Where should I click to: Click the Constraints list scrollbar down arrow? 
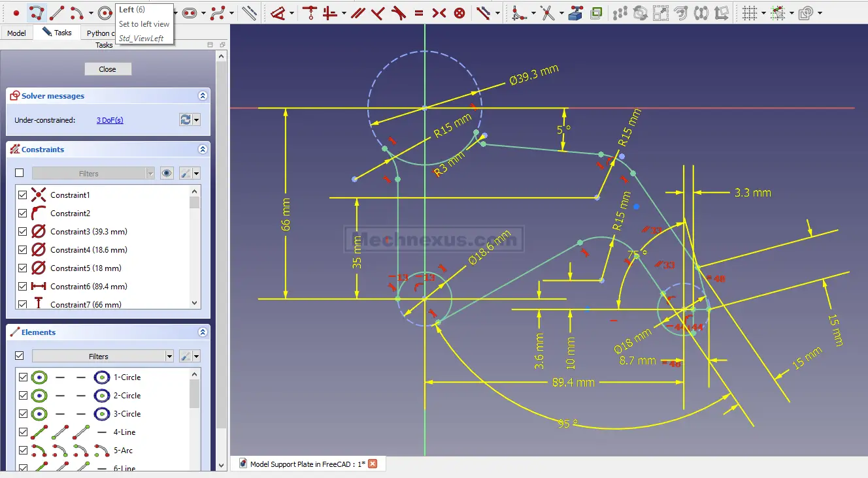tap(194, 303)
